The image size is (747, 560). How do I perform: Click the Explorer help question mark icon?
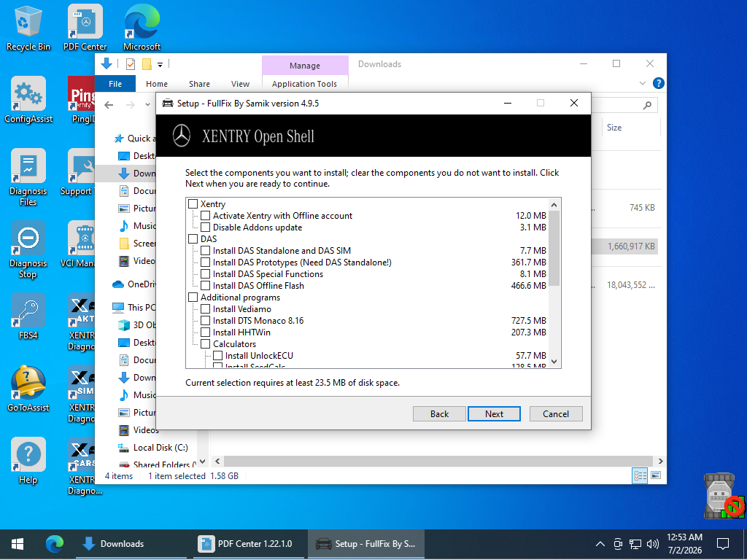[x=659, y=83]
